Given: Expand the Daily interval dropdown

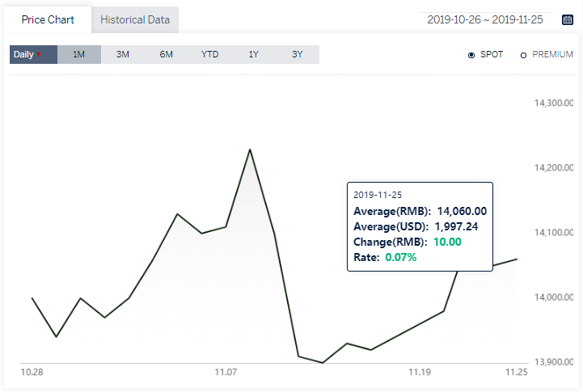Looking at the screenshot, I should point(33,55).
